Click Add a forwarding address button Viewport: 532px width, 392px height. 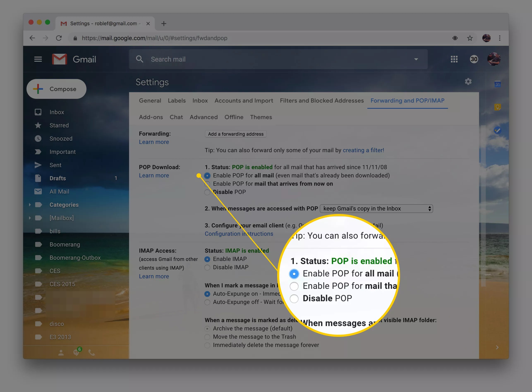[236, 134]
